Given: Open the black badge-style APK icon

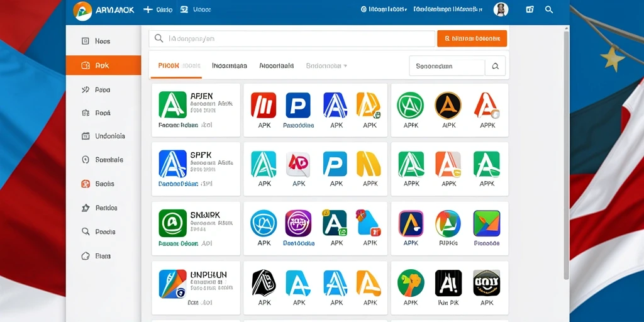Looking at the screenshot, I should point(487,283).
